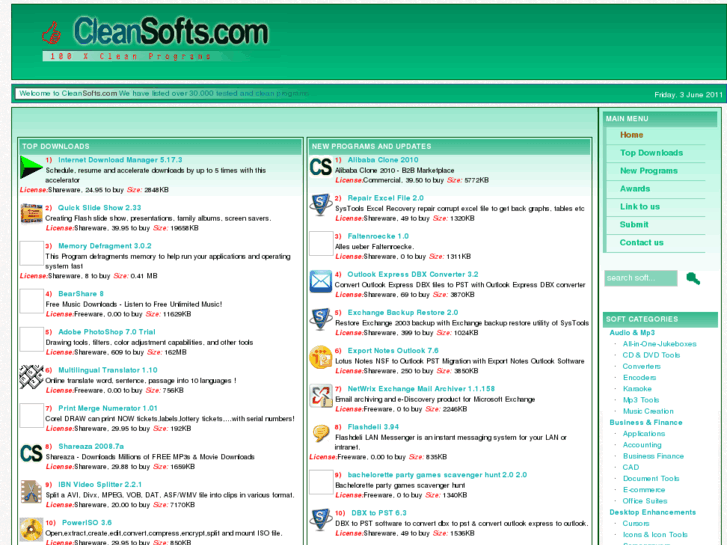The image size is (727, 545).
Task: Open Alibaba Clone 2010 link
Action: [x=383, y=160]
